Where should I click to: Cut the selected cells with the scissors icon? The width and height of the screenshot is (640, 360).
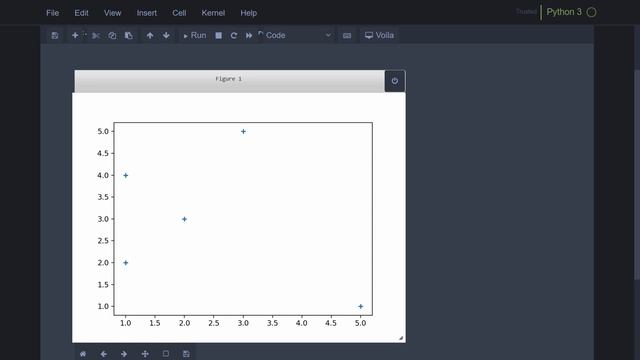tap(96, 36)
